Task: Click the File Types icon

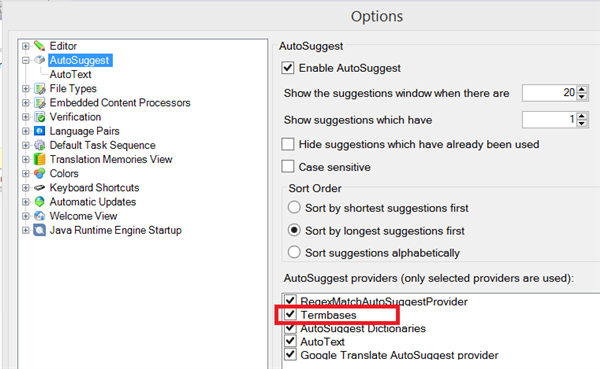Action: click(x=40, y=88)
